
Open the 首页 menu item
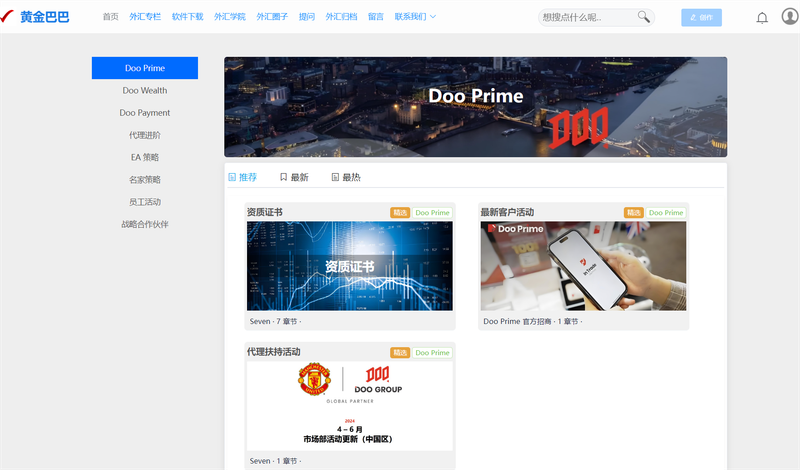click(110, 17)
